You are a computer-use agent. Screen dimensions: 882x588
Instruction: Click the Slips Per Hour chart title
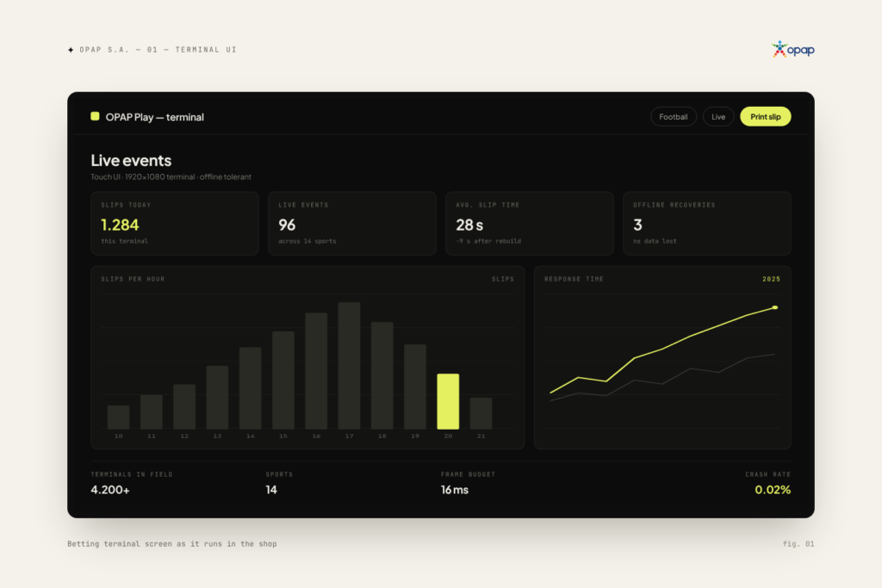(133, 280)
